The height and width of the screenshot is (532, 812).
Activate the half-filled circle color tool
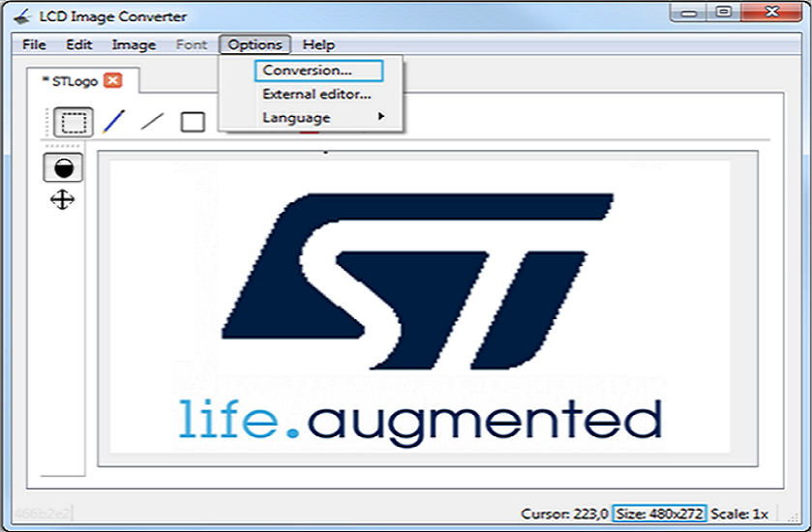[63, 167]
